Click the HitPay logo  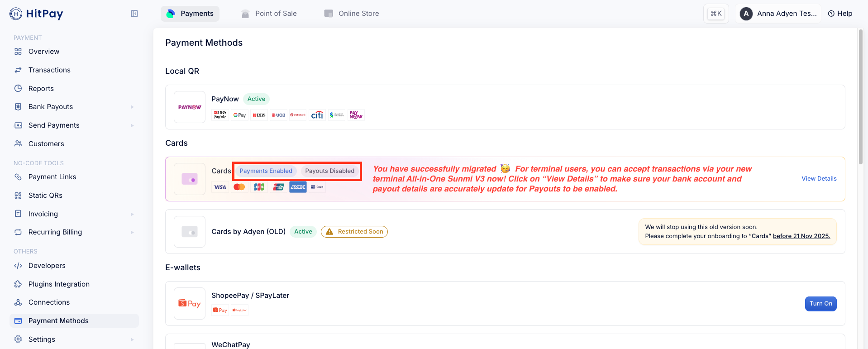(x=36, y=14)
